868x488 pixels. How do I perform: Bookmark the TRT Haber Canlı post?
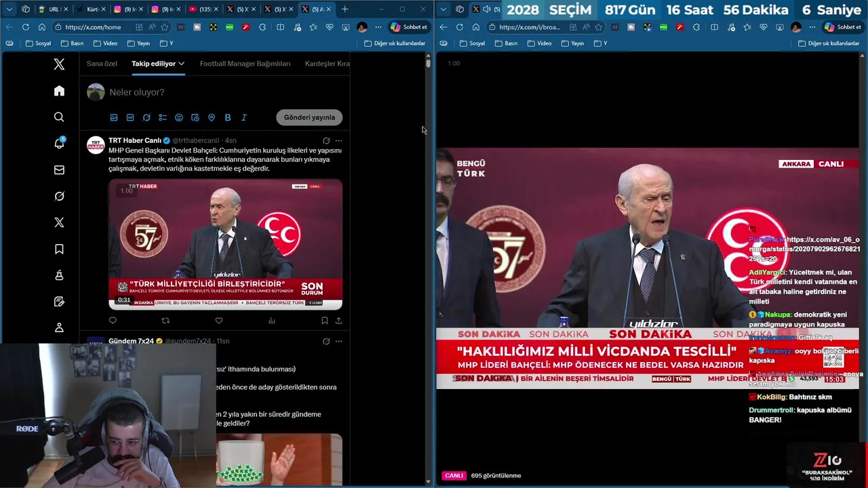pos(325,321)
